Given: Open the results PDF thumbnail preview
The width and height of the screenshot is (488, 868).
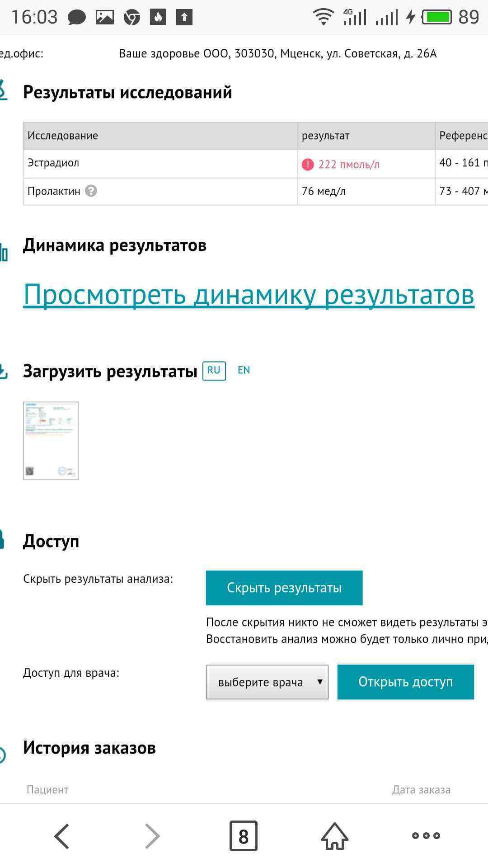Looking at the screenshot, I should click(x=51, y=440).
